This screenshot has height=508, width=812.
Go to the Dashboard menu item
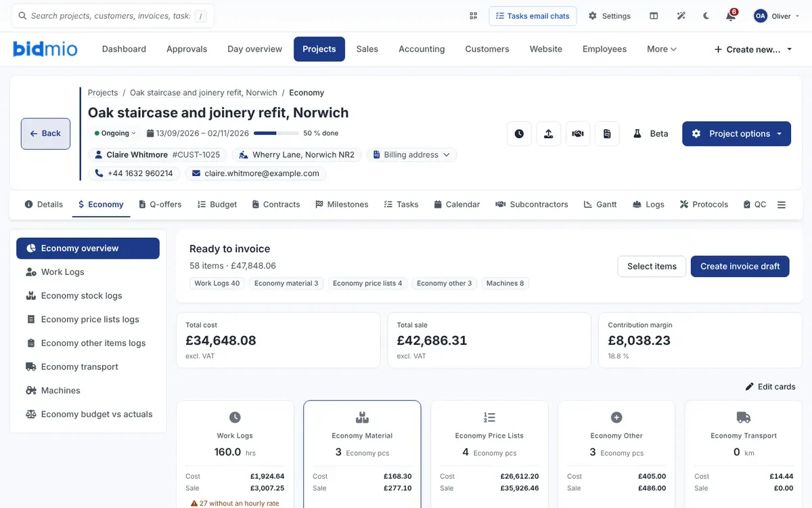click(x=124, y=49)
